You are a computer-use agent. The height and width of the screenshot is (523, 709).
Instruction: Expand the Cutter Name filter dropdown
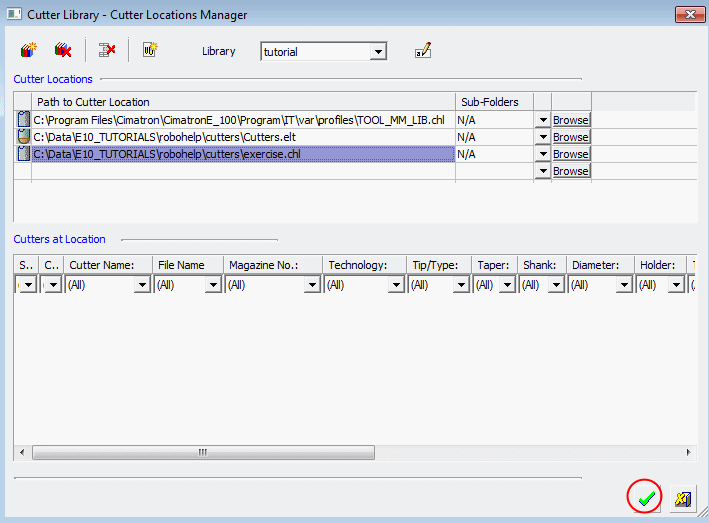coord(142,285)
